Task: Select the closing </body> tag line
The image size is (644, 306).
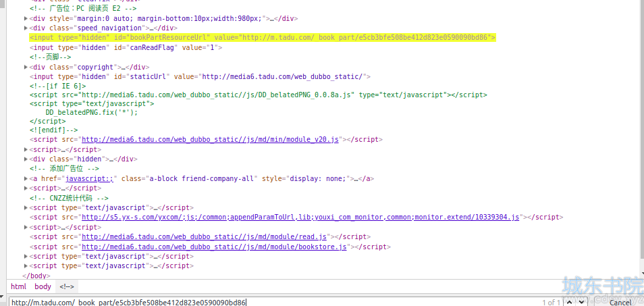Action: [x=36, y=276]
